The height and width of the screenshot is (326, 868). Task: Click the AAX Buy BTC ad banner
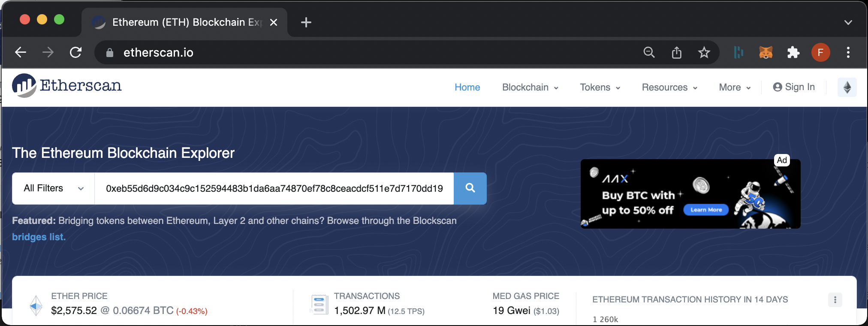point(690,194)
